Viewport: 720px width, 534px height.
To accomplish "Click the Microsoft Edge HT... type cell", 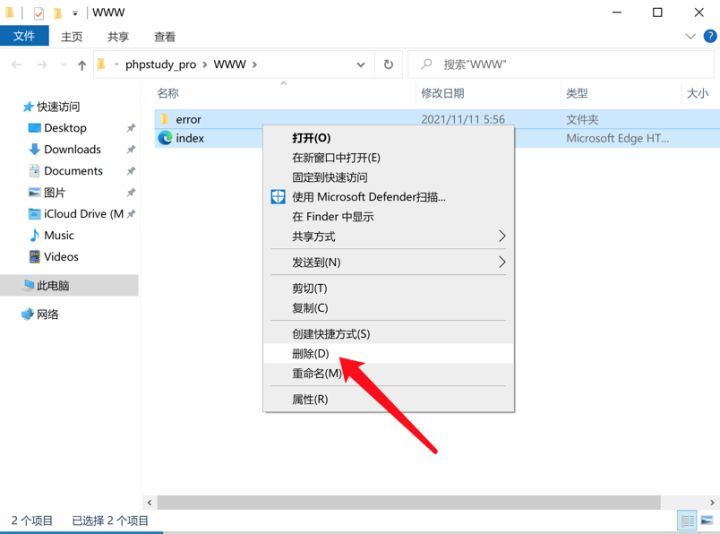I will point(617,138).
